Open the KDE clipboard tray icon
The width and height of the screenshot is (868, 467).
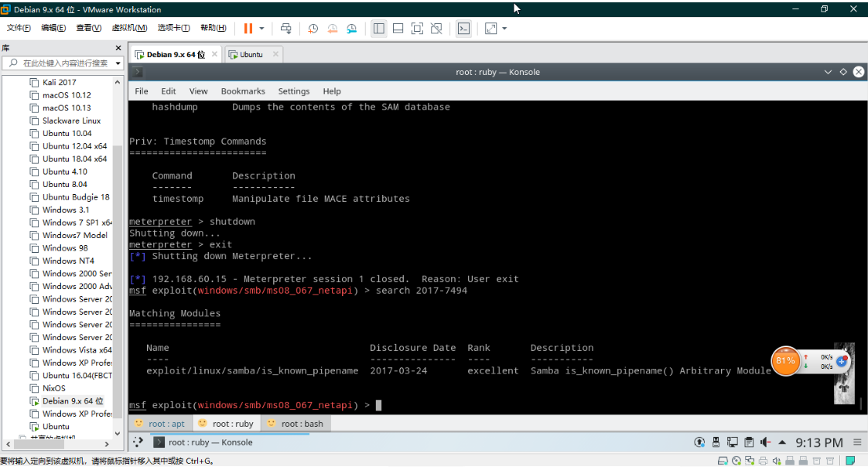(748, 442)
